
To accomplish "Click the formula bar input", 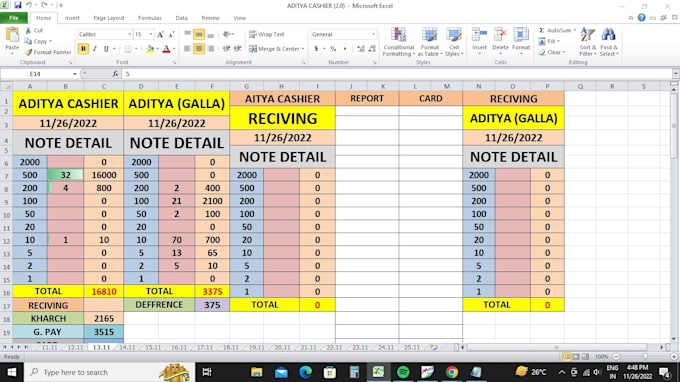I will tap(397, 74).
